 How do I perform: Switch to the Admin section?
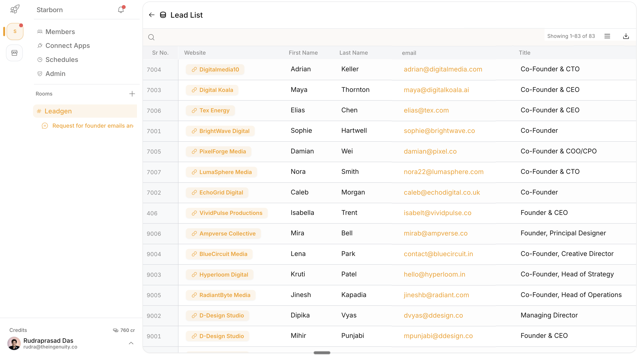(55, 73)
